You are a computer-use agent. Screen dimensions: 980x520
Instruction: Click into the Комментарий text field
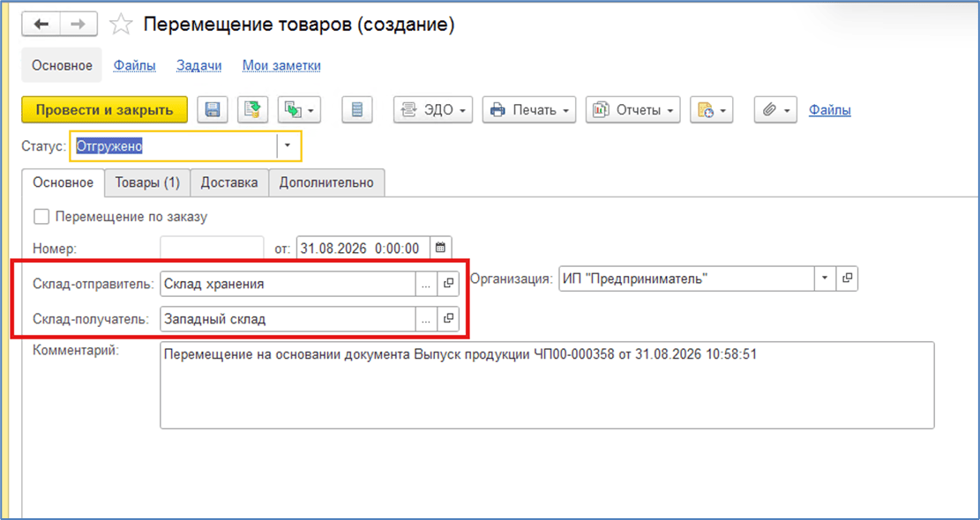tap(547, 384)
